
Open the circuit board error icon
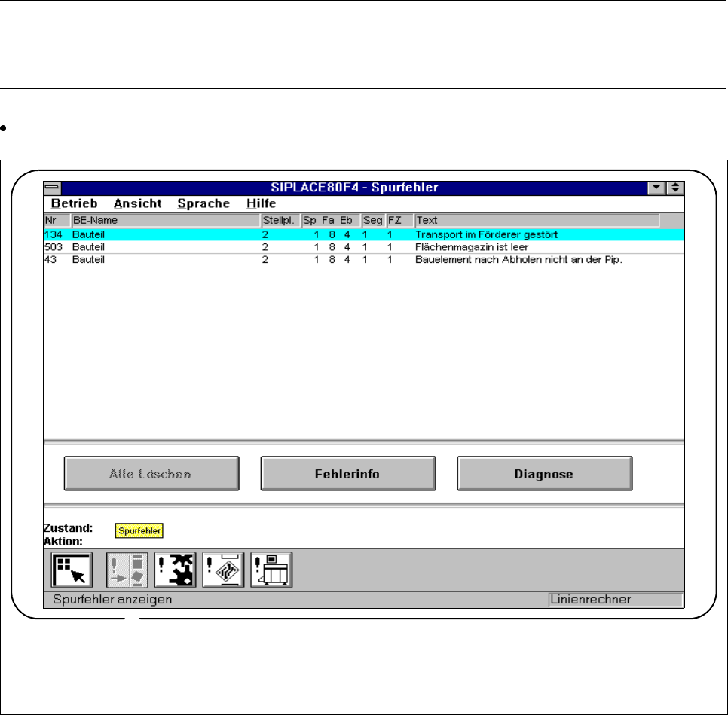(223, 570)
